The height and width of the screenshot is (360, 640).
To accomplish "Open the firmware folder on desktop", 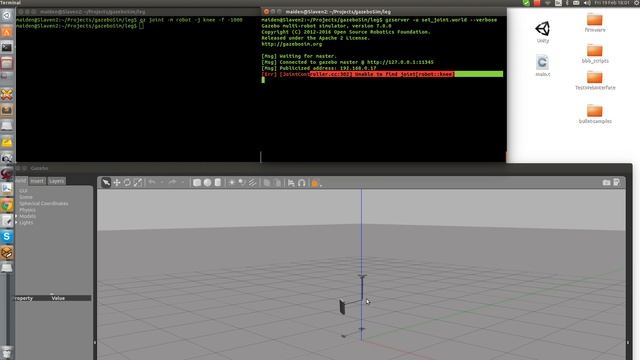I will [595, 22].
